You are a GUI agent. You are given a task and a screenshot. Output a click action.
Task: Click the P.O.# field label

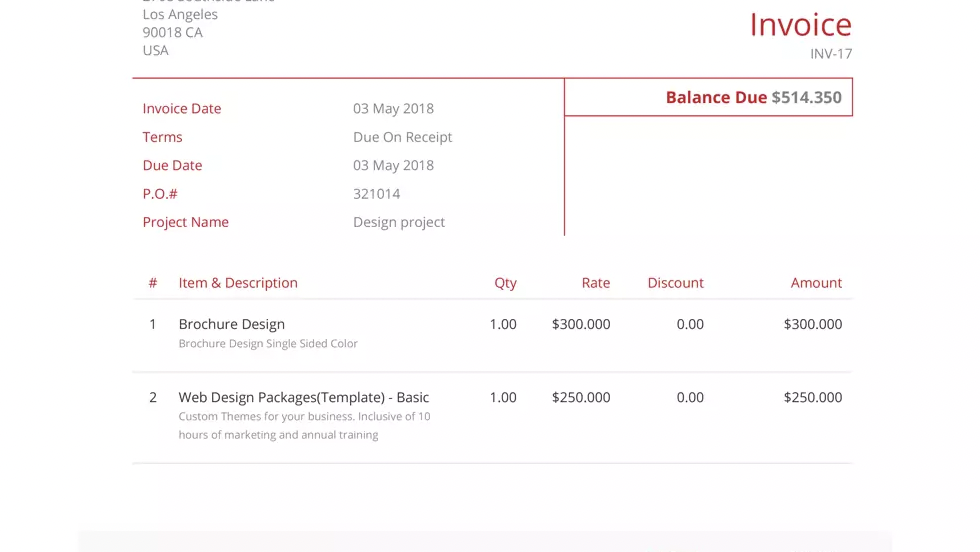click(x=160, y=194)
